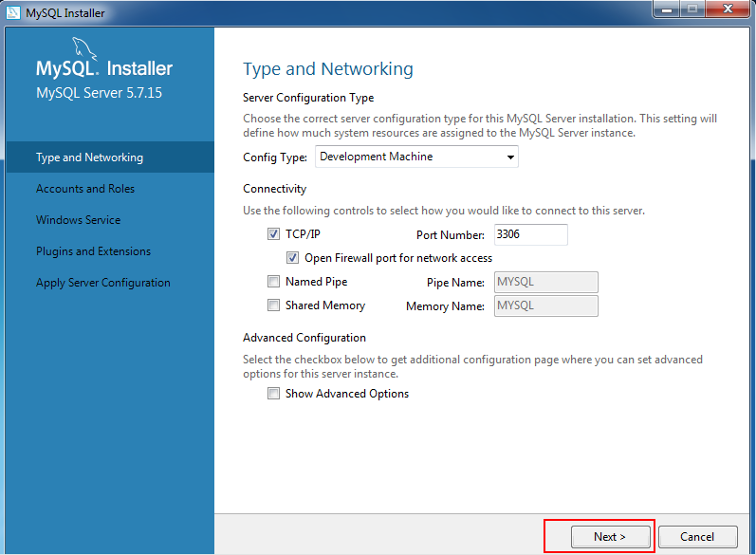
Task: Click the MySQL dolphin logo
Action: click(x=84, y=49)
